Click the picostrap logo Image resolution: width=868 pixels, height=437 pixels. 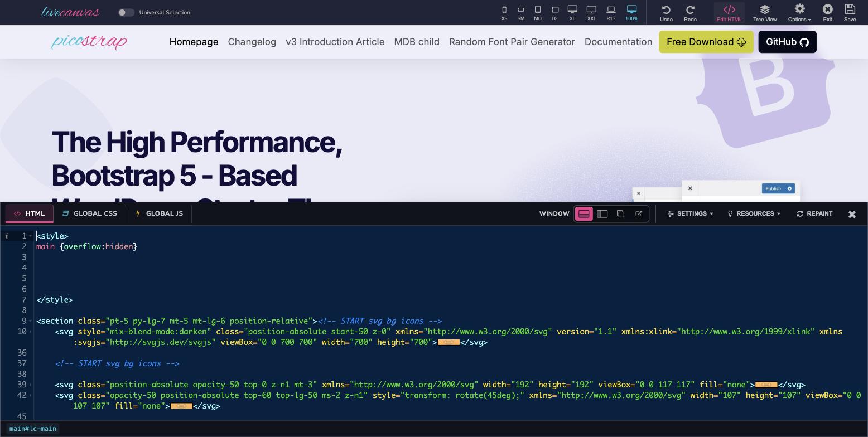[x=89, y=42]
